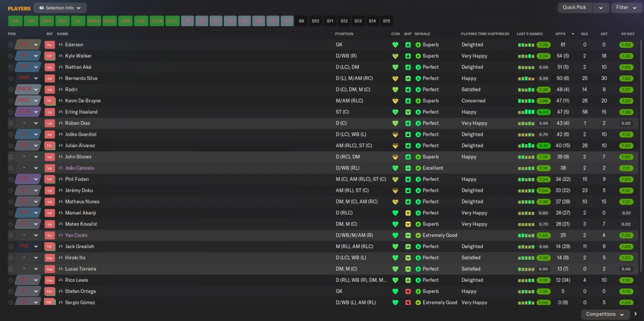This screenshot has height=321, width=644.
Task: Toggle the picked checkmark for Stefan Ortega
Action: (x=11, y=291)
